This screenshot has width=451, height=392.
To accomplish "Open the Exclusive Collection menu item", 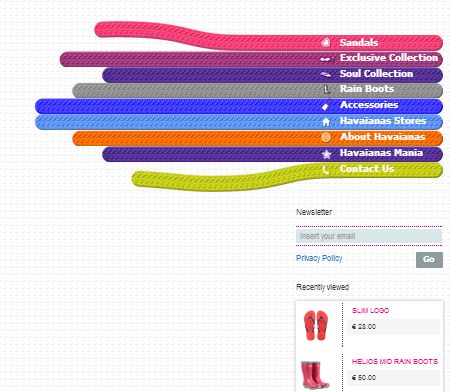I will [389, 58].
